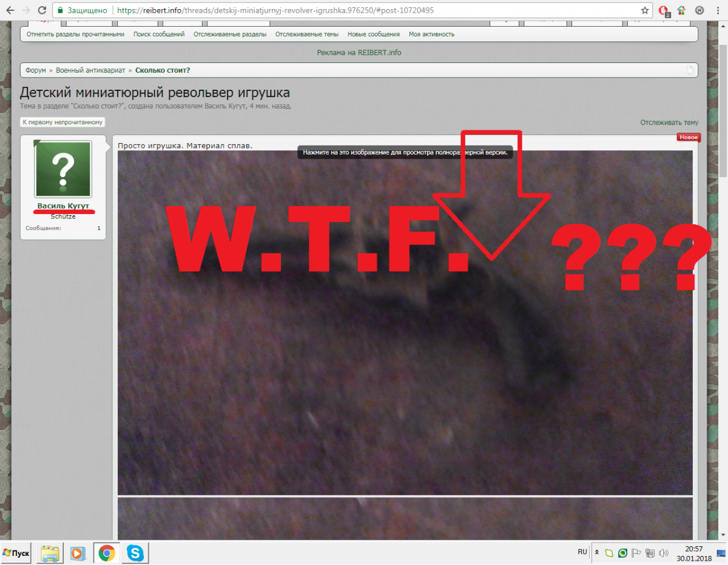
Task: Open 'Новые сообщения' link
Action: [374, 35]
